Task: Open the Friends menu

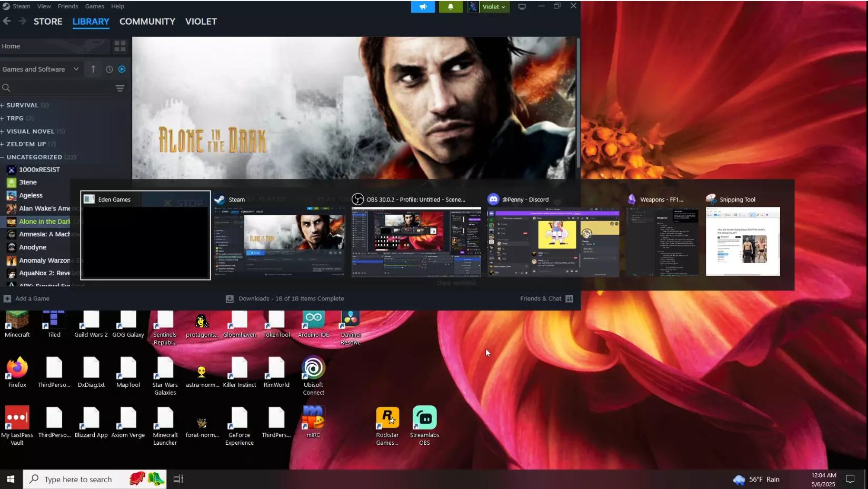Action: pyautogui.click(x=68, y=6)
